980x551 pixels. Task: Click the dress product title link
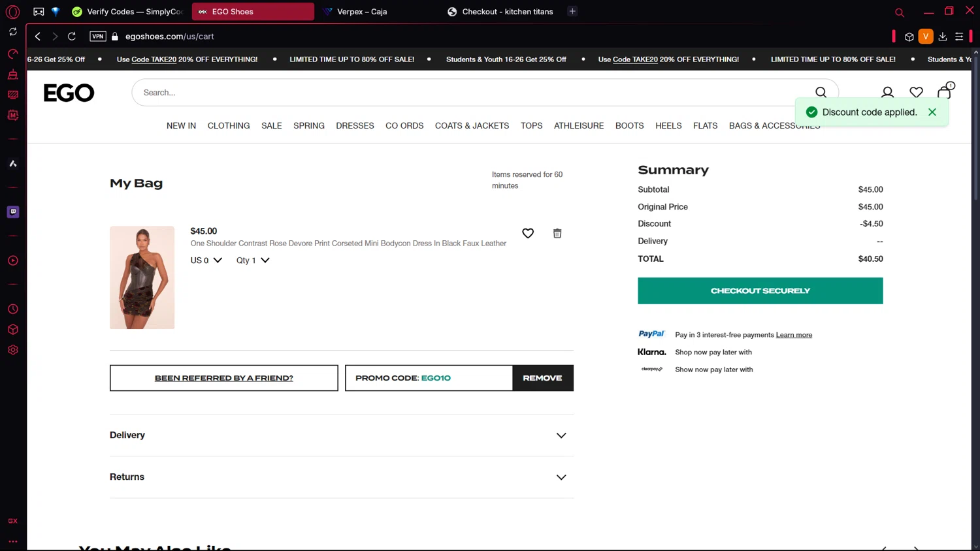click(348, 244)
